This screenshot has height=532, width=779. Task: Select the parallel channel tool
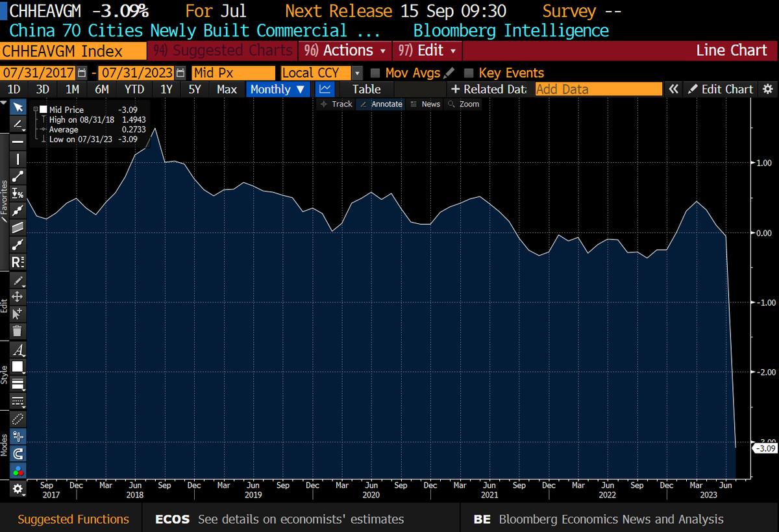click(x=18, y=228)
